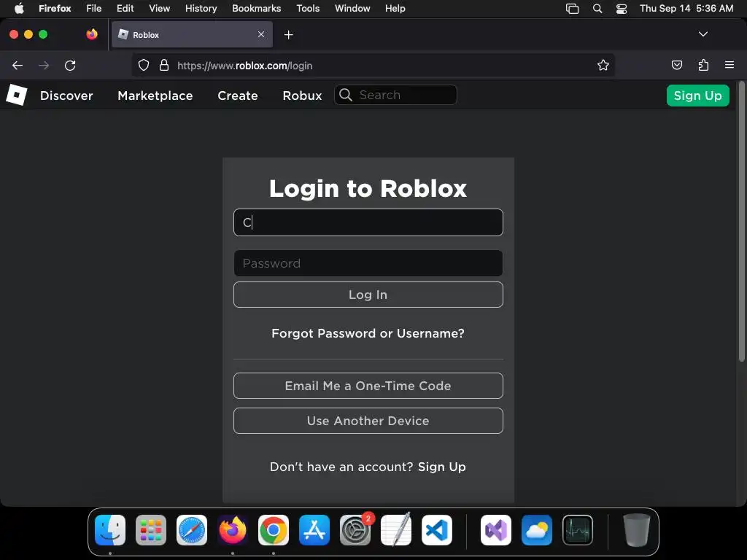Click the Roblox logo icon in navbar
The image size is (747, 560).
pyautogui.click(x=17, y=95)
